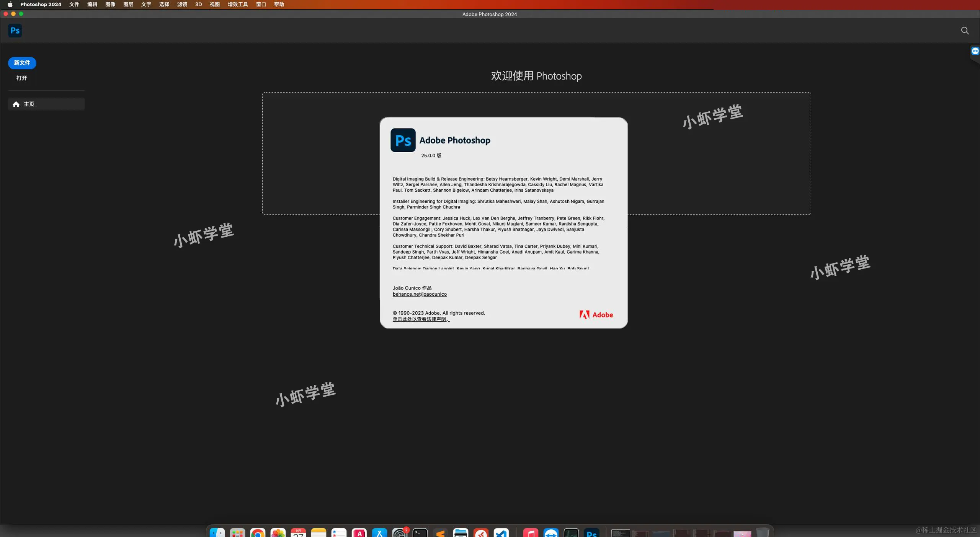Open the Apple menu
This screenshot has width=980, height=537.
(x=10, y=4)
